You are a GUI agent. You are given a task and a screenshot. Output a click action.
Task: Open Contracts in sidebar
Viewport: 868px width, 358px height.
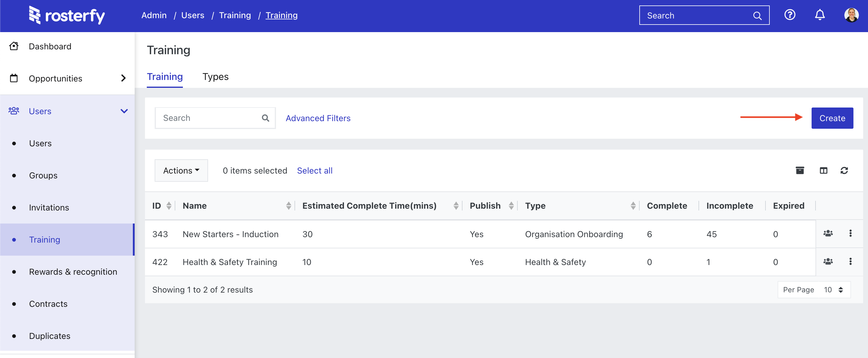coord(48,304)
